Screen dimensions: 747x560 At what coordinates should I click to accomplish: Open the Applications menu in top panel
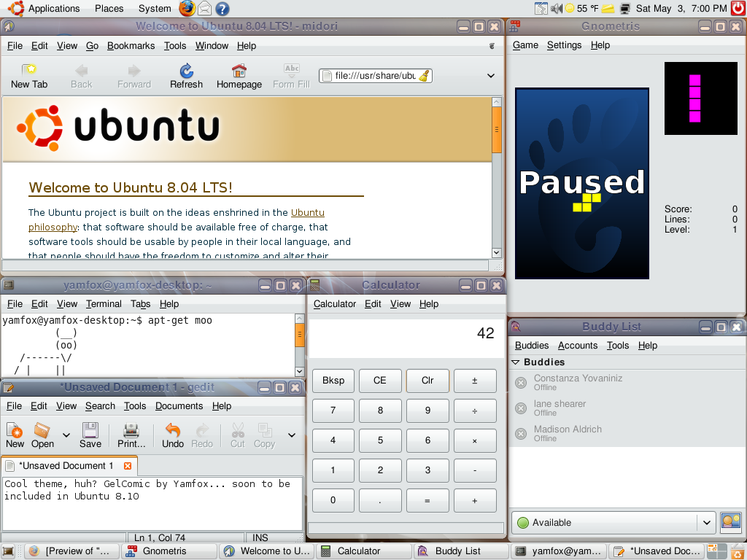(54, 8)
